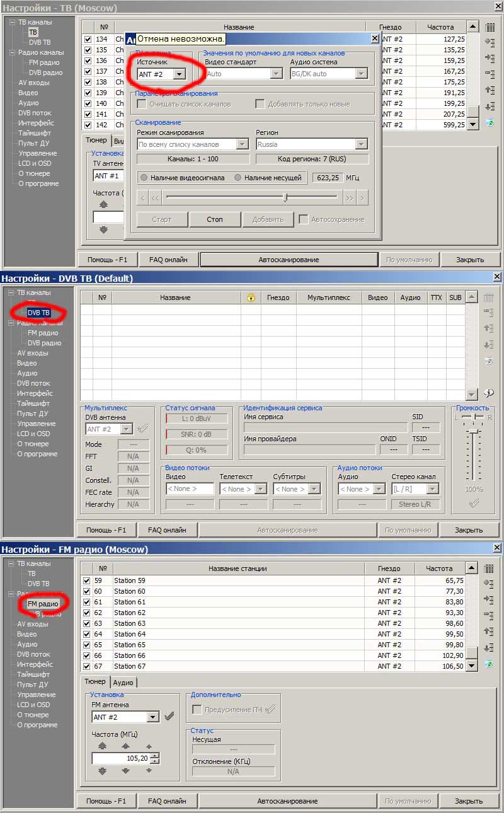504x813 pixels.
Task: Click the channel grid icon in ТВ (Moscow) window
Action: pyautogui.click(x=490, y=27)
